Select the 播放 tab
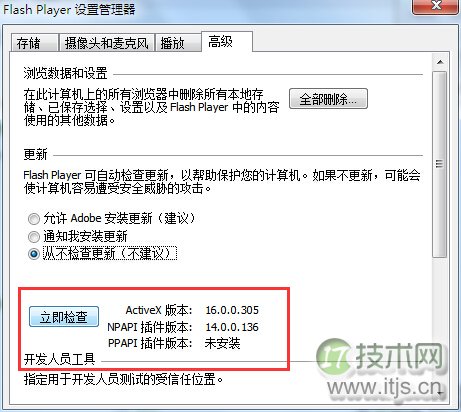Viewport: 461px width, 412px height. click(178, 43)
